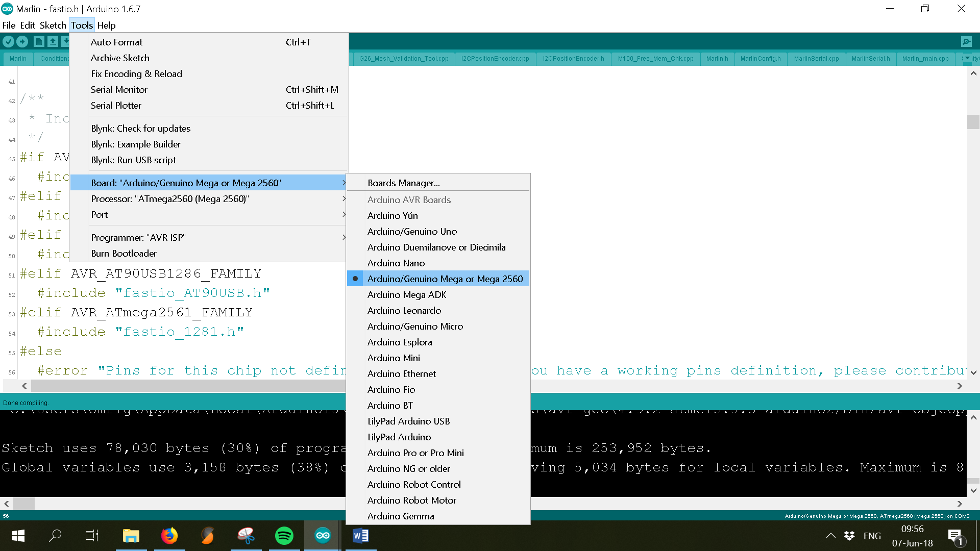Open Windows Start menu
980x551 pixels.
[x=18, y=536]
